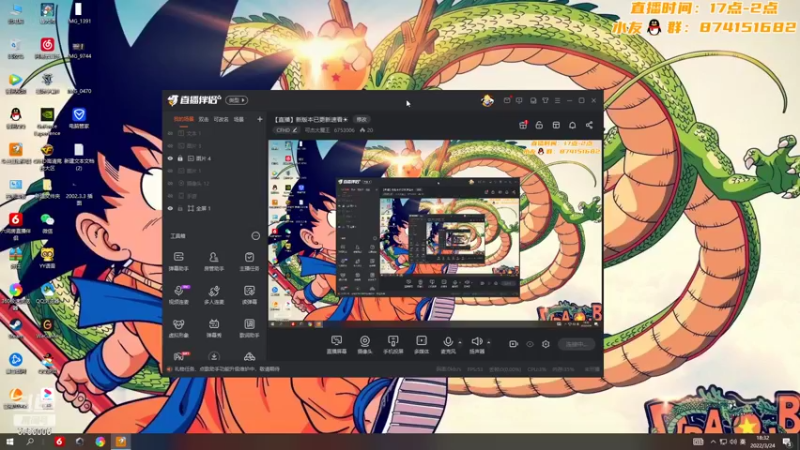Viewport: 800px width, 450px height.
Task: Select the 全屏 1 layer row
Action: click(x=215, y=209)
